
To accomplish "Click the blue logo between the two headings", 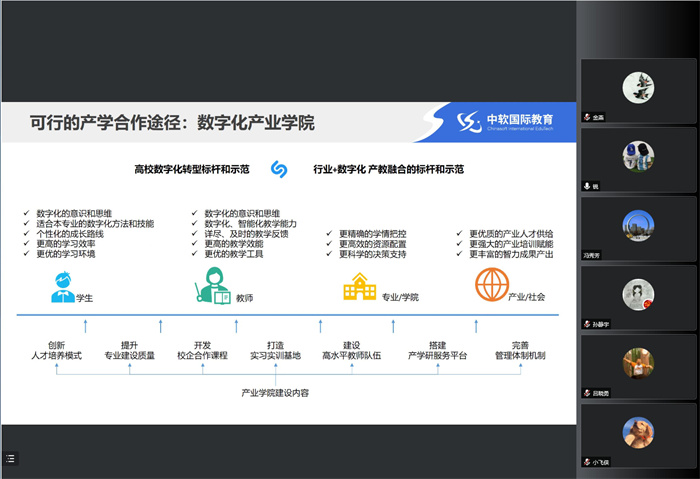I will coord(279,169).
